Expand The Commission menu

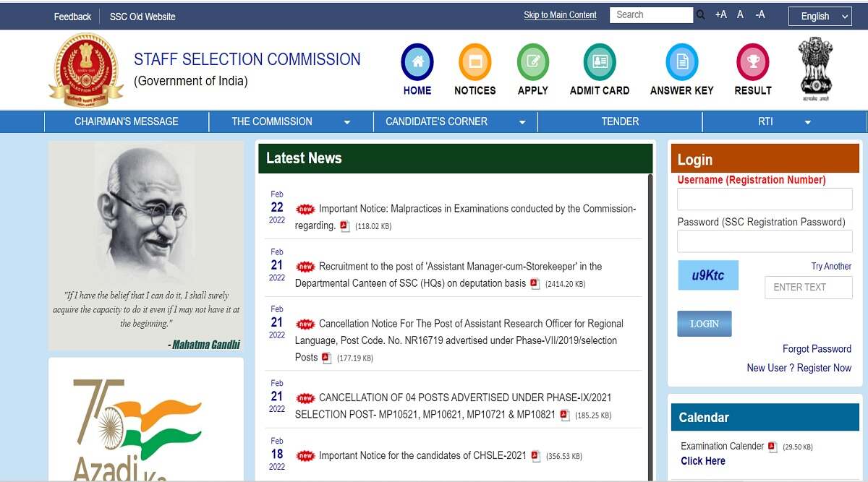coord(291,121)
